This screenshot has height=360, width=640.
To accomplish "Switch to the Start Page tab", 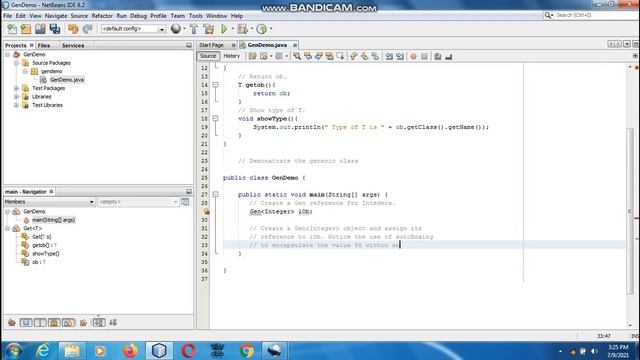I will 211,45.
